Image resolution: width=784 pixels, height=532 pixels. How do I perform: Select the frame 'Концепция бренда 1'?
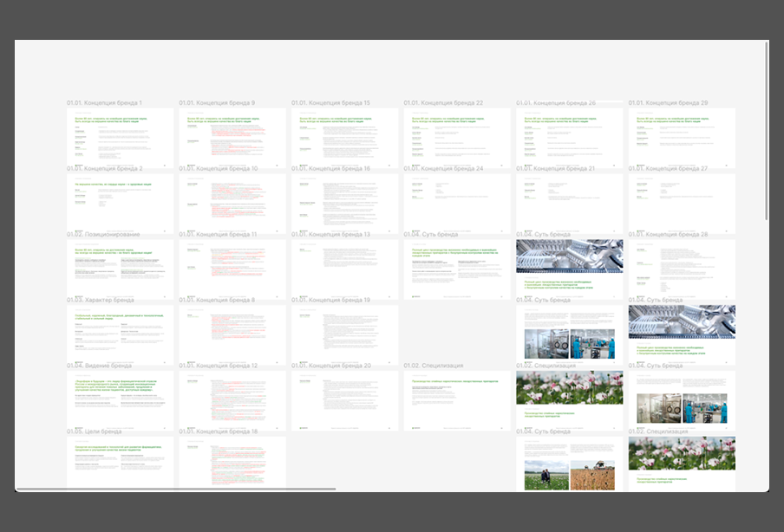[x=120, y=137]
